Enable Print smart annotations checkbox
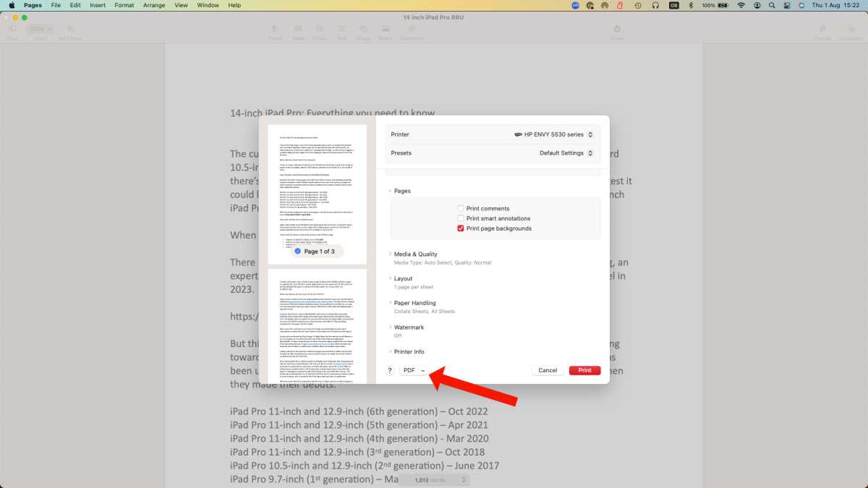The height and width of the screenshot is (488, 868). click(461, 218)
